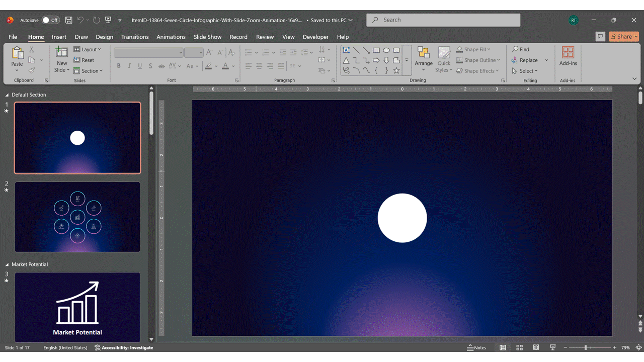644x362 pixels.
Task: Toggle Italic formatting
Action: 129,66
